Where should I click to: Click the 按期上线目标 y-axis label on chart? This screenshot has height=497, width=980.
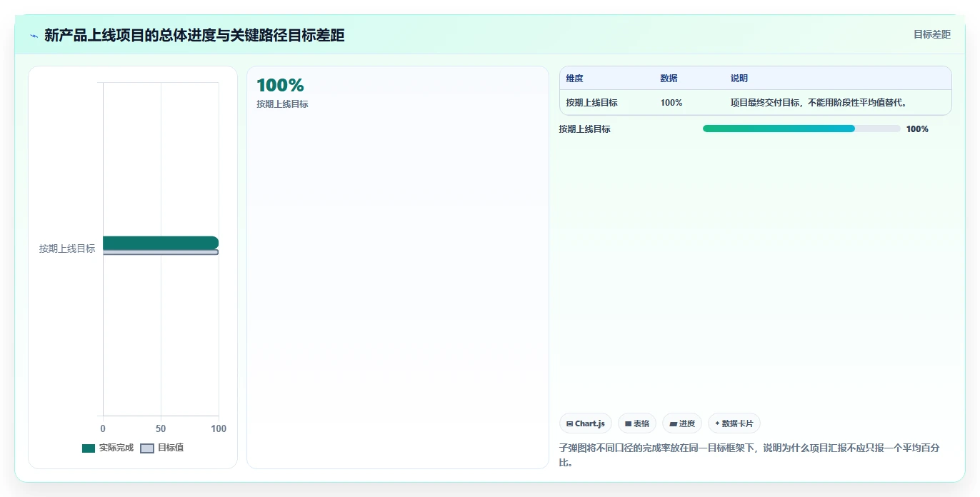(x=67, y=248)
